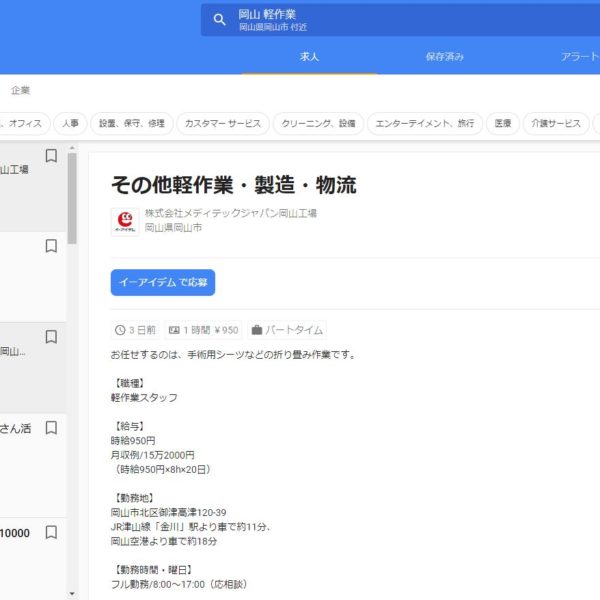Choose the エンターテイメント、旅行 filter
This screenshot has height=600, width=600.
click(x=424, y=124)
